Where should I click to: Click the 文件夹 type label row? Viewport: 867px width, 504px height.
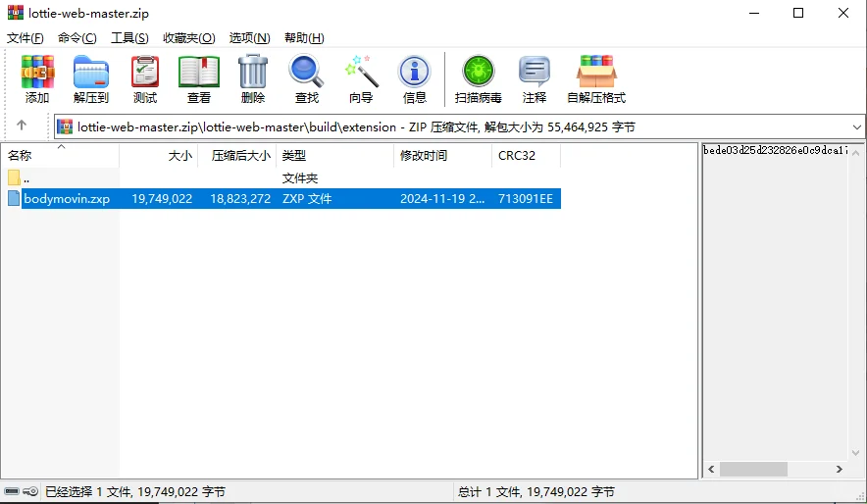click(300, 177)
